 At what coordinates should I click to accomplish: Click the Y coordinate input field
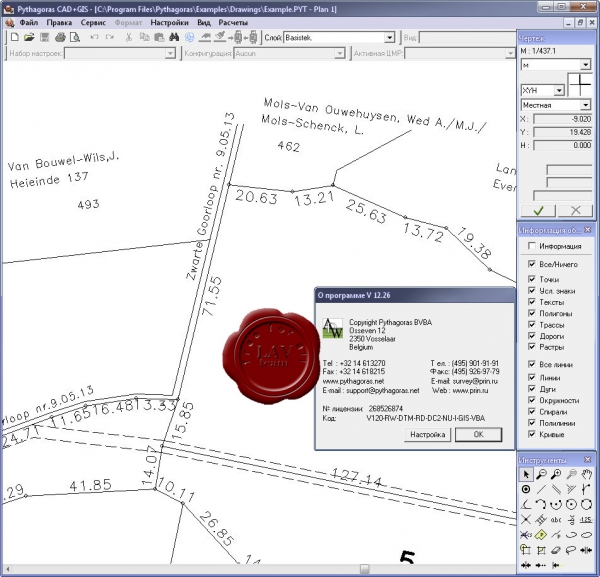tap(563, 132)
